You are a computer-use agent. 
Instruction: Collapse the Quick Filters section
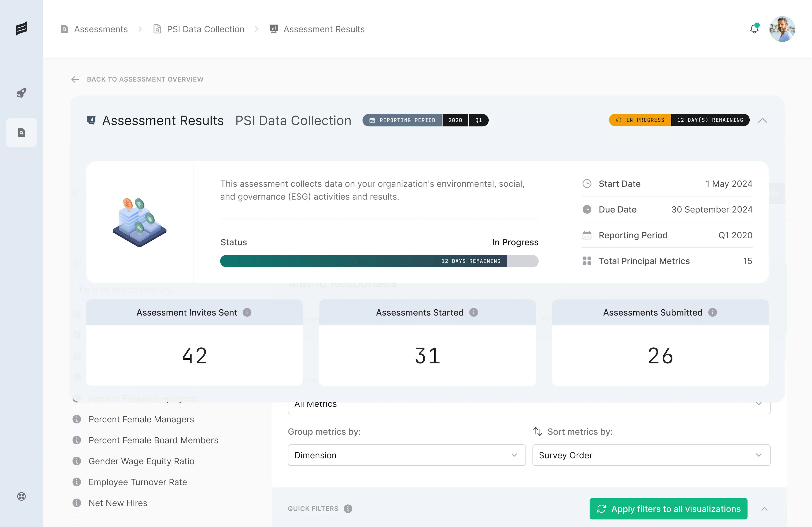[764, 509]
